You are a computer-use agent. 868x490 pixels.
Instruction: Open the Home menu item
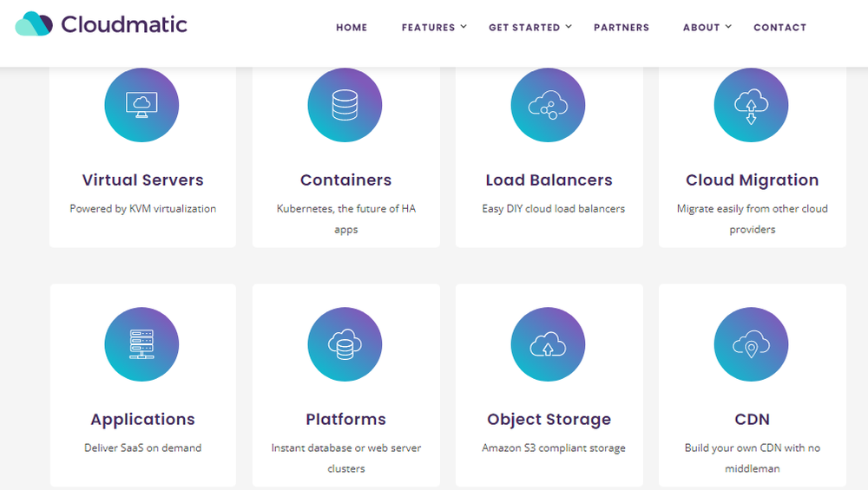tap(352, 28)
